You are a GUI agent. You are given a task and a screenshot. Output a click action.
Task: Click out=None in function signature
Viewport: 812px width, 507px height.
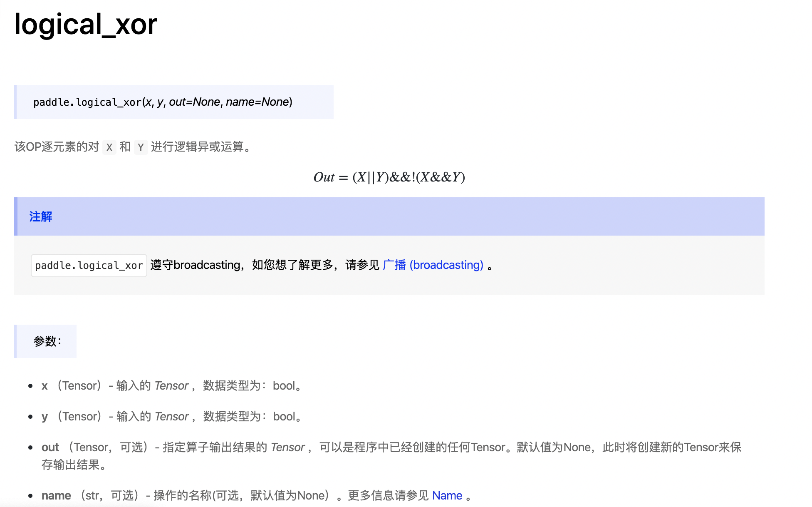(194, 102)
